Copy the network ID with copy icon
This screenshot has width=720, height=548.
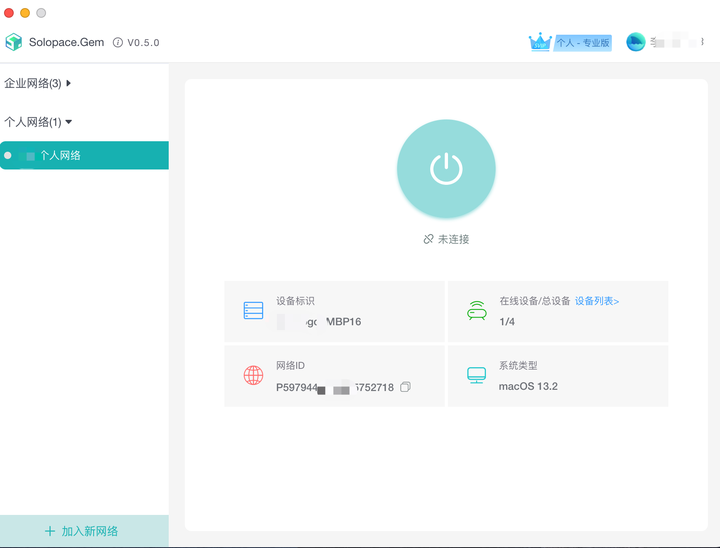tap(405, 387)
